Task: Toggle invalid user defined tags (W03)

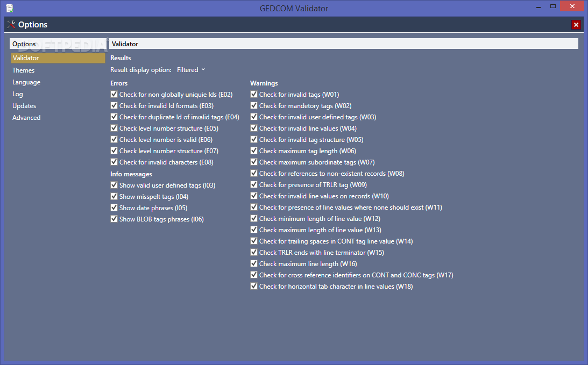Action: pos(254,117)
